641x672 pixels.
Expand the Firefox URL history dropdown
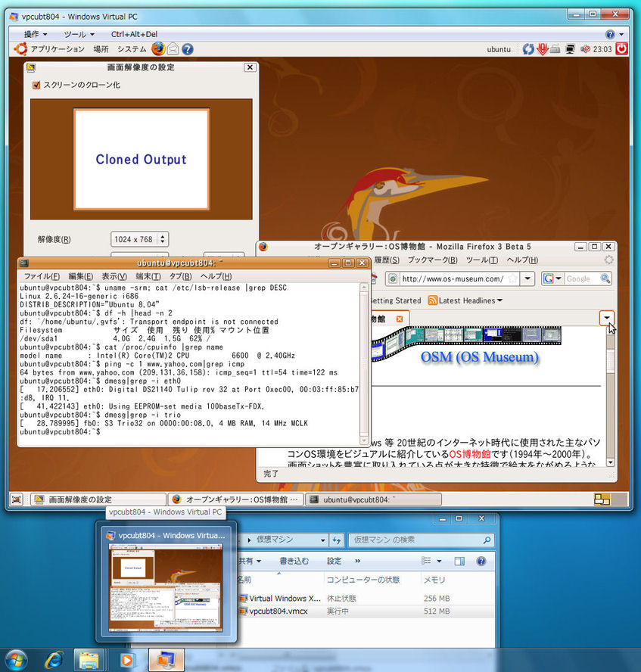527,279
